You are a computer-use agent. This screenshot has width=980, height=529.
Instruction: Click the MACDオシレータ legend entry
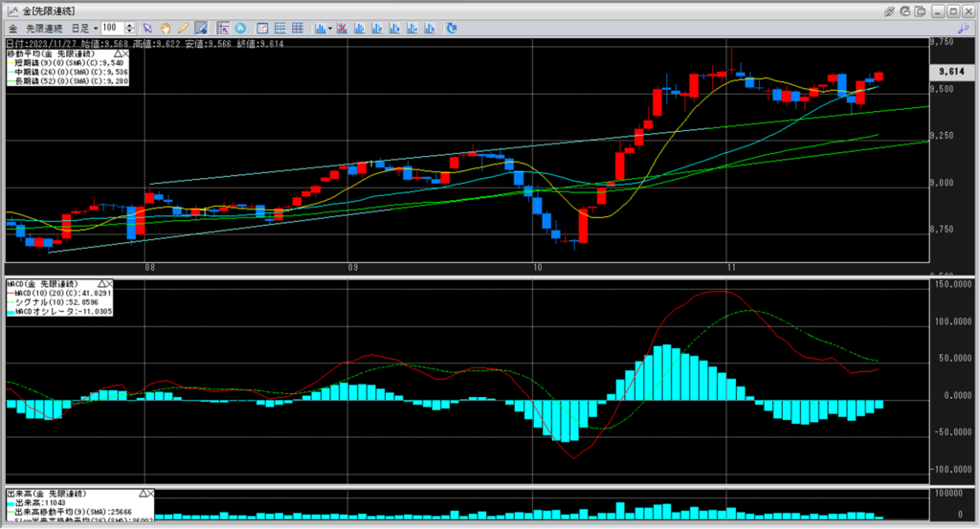click(60, 311)
